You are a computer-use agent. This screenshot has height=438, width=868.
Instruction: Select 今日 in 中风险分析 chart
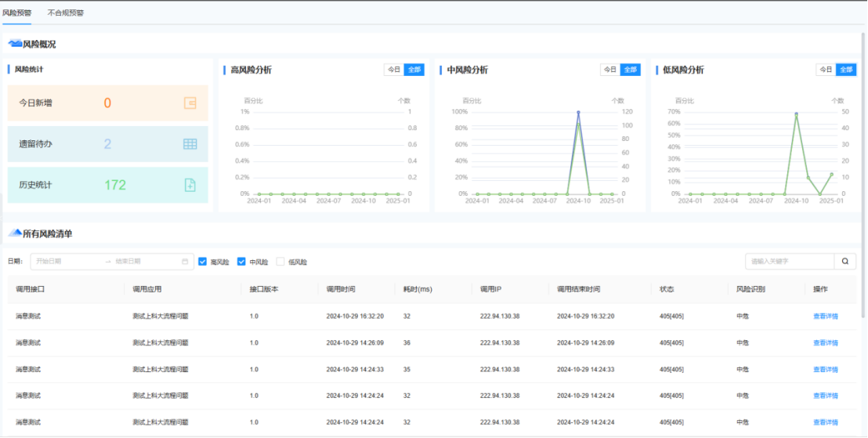coord(610,70)
